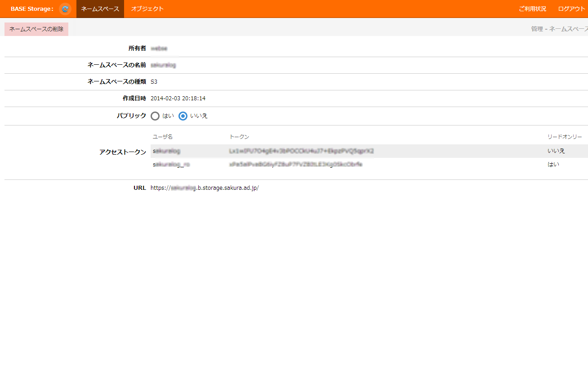The image size is (588, 376).
Task: Click the first row's user name cell
Action: pyautogui.click(x=166, y=151)
